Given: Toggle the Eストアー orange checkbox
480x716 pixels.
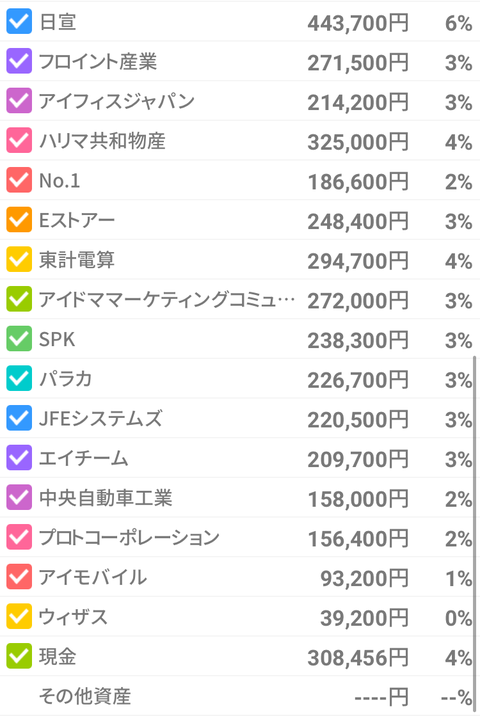Looking at the screenshot, I should point(19,220).
